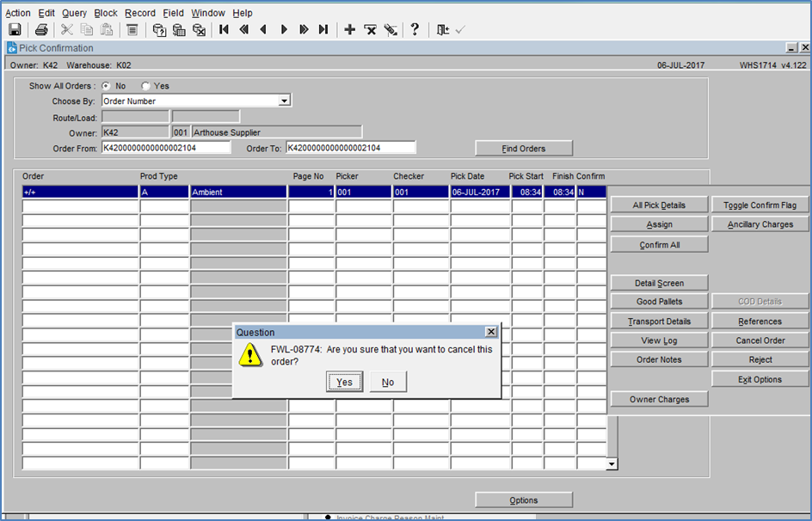812x521 pixels.
Task: Click the Cancel Query database icon
Action: pyautogui.click(x=200, y=30)
